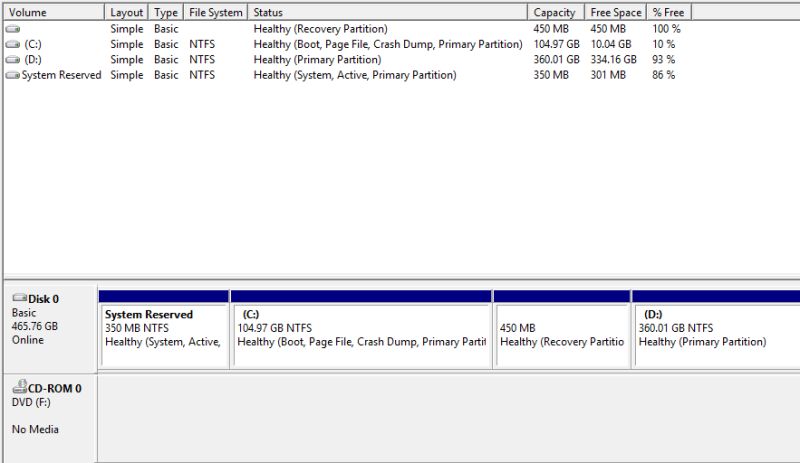The width and height of the screenshot is (800, 463).
Task: Click the 350 MB capacity cell in list
Action: (x=551, y=75)
